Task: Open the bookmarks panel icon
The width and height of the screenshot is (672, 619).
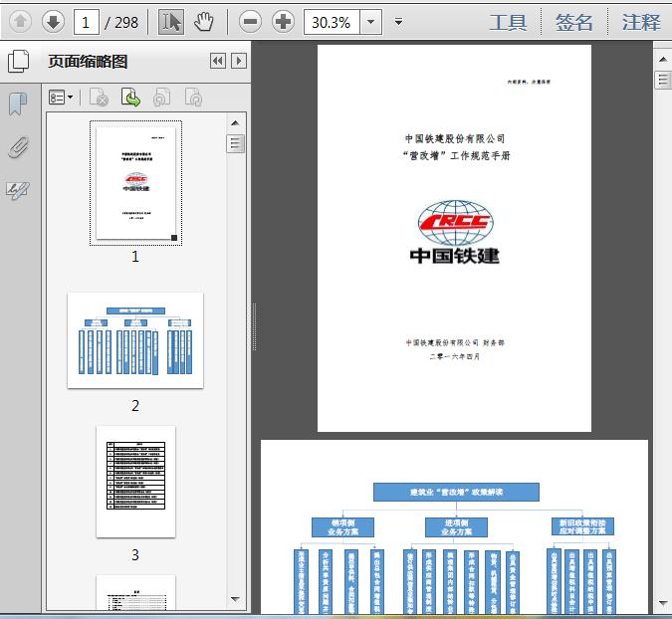Action: [18, 103]
